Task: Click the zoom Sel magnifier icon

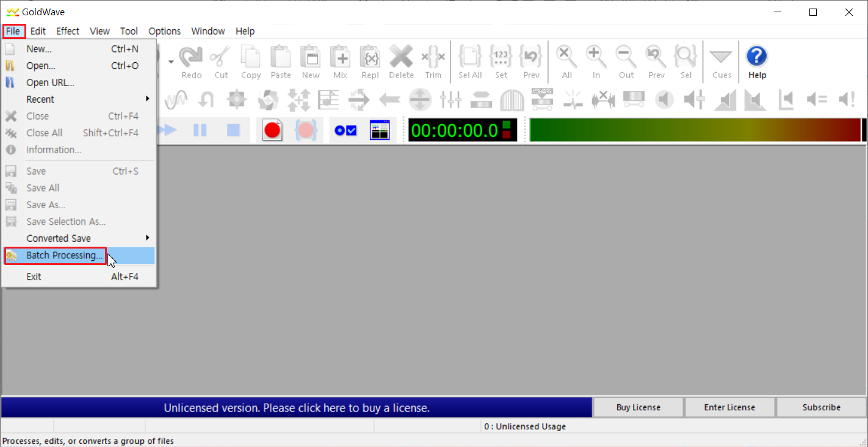Action: (x=686, y=62)
